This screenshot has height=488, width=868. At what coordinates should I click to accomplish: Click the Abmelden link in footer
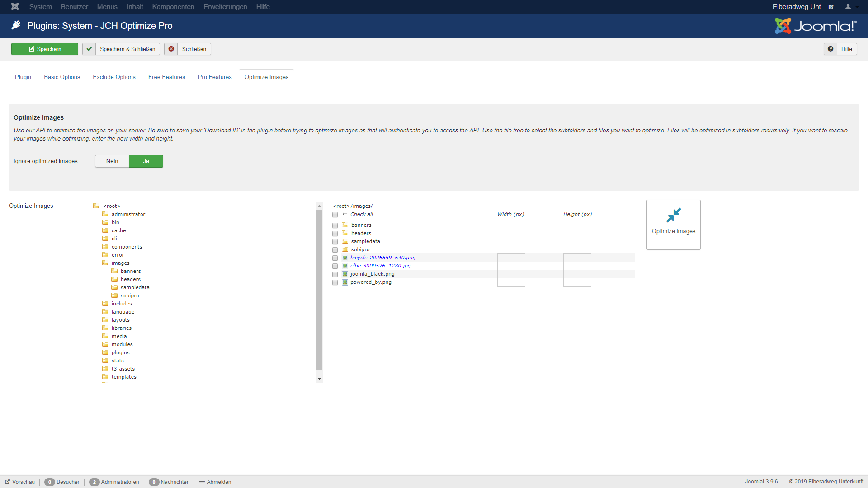(x=219, y=482)
